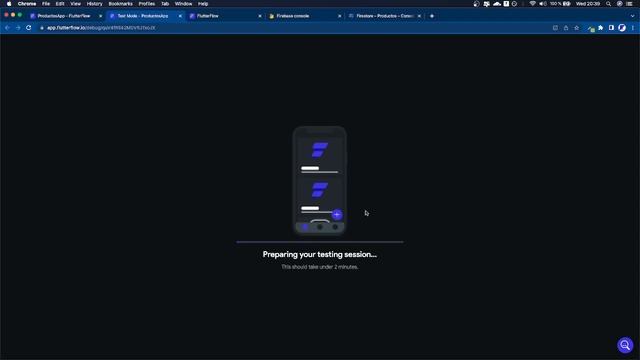Open the Window menu

(x=183, y=4)
